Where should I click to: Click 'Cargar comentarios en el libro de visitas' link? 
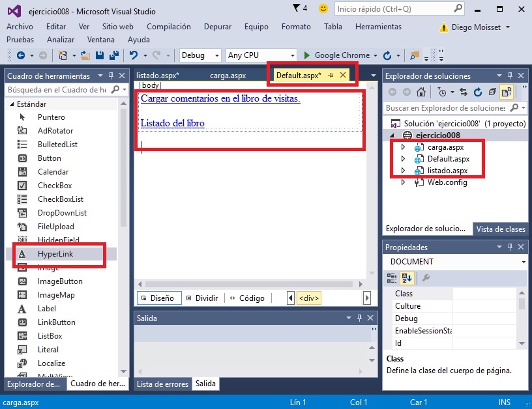coord(220,98)
